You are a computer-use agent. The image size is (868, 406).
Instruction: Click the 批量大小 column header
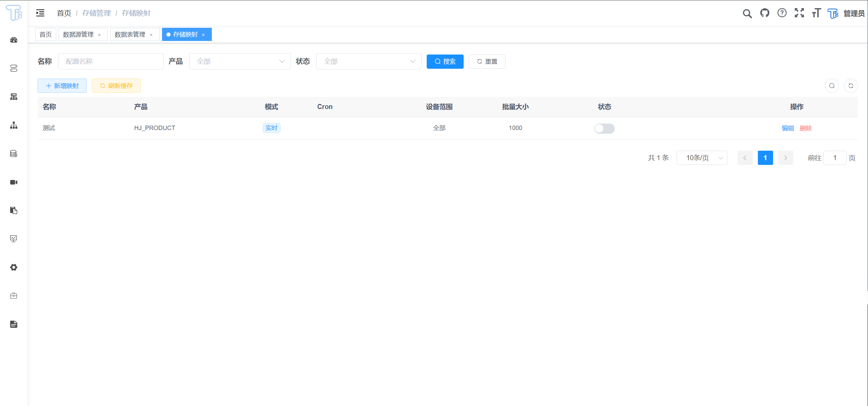515,107
